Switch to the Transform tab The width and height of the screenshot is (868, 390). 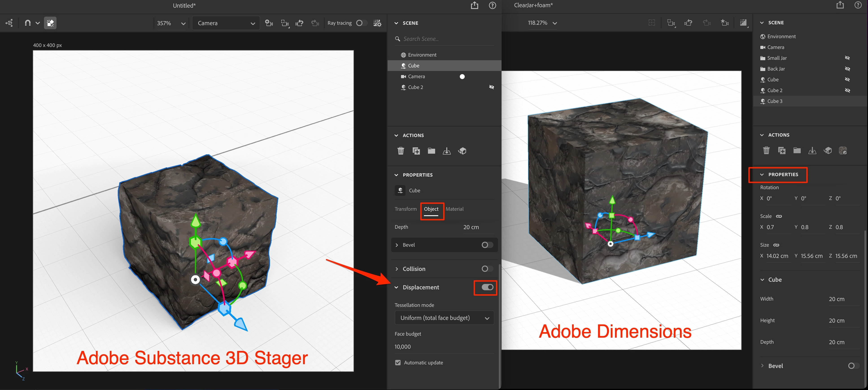point(405,209)
